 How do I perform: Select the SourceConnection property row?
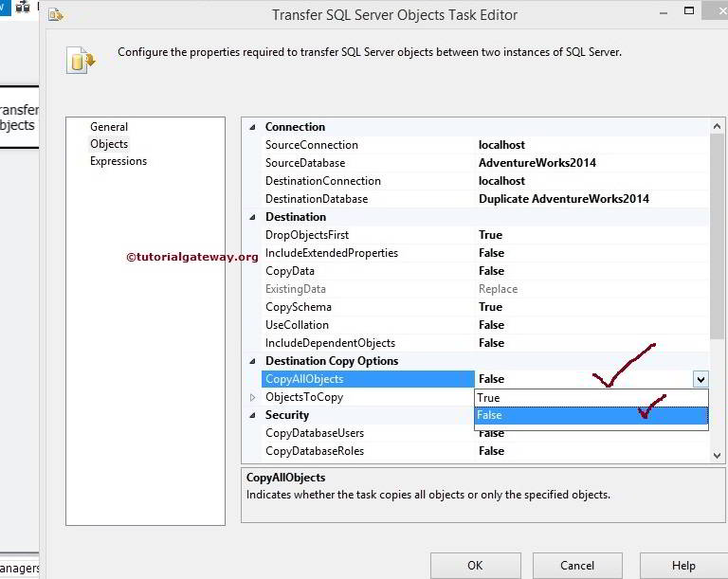[484, 145]
